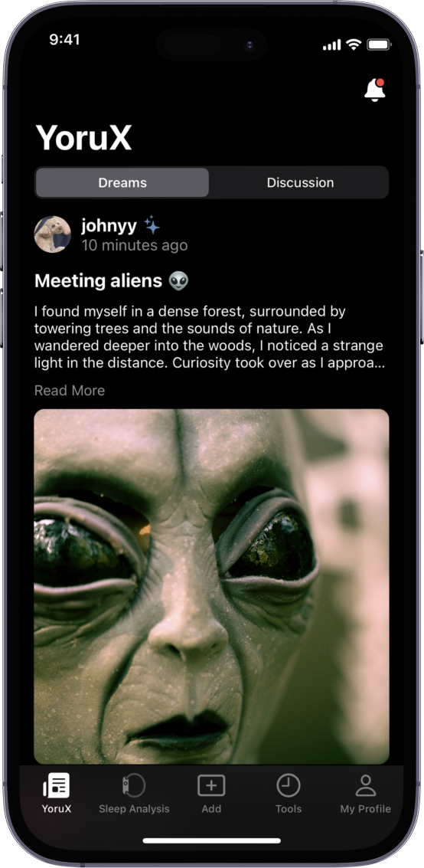Tap the YoruX feed icon in tab bar
This screenshot has height=868, width=424.
(x=57, y=785)
